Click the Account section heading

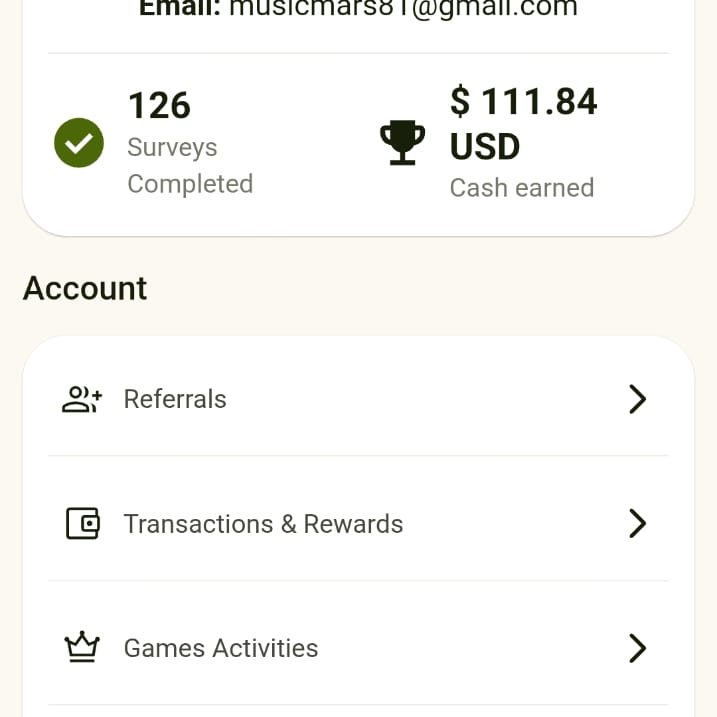point(85,288)
